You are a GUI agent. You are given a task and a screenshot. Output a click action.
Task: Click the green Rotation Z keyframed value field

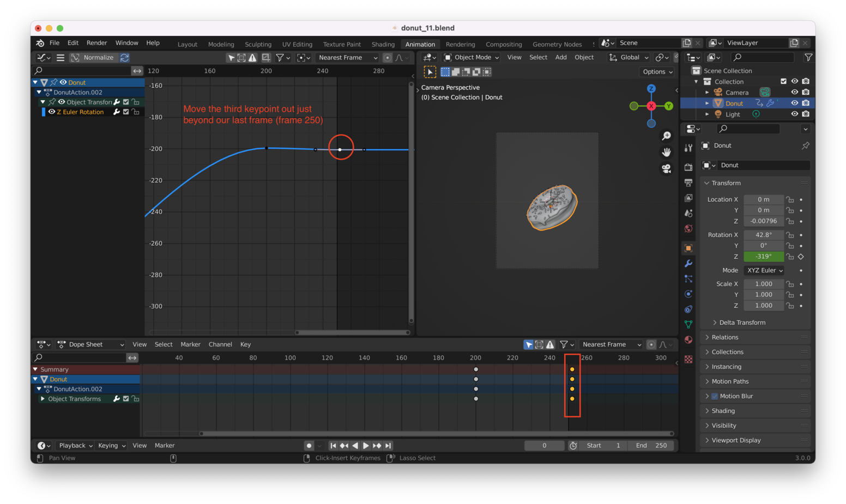pyautogui.click(x=763, y=256)
